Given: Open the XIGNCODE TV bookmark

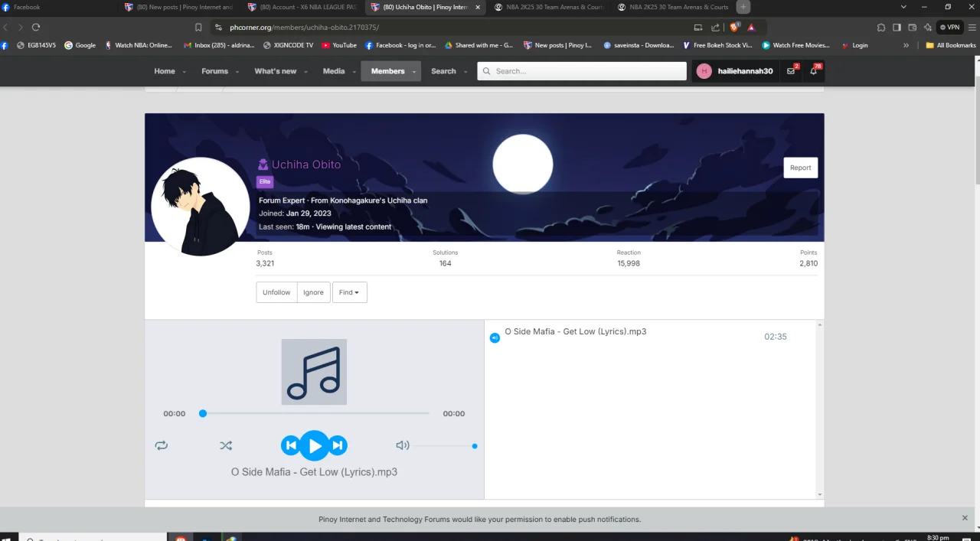Looking at the screenshot, I should pos(288,45).
